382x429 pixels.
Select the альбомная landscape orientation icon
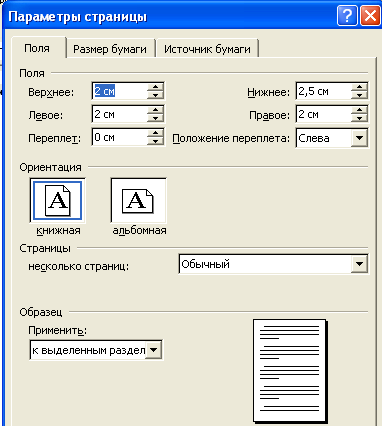tap(138, 200)
